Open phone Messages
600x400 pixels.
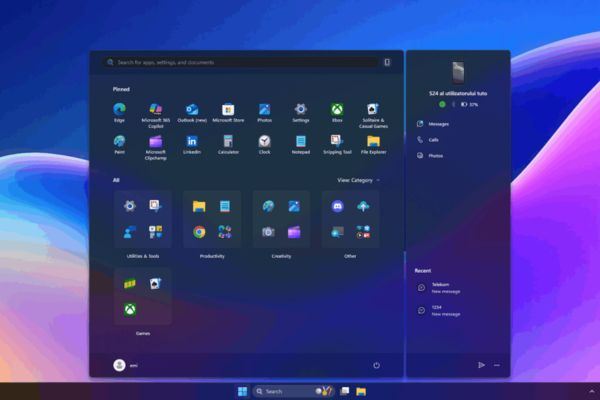click(x=433, y=124)
